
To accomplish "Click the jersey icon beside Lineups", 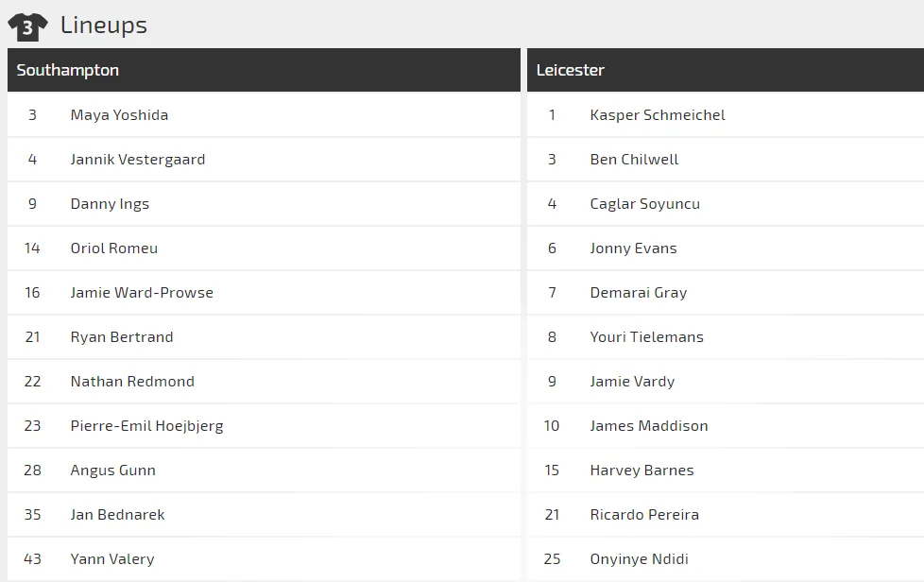I will pos(27,26).
